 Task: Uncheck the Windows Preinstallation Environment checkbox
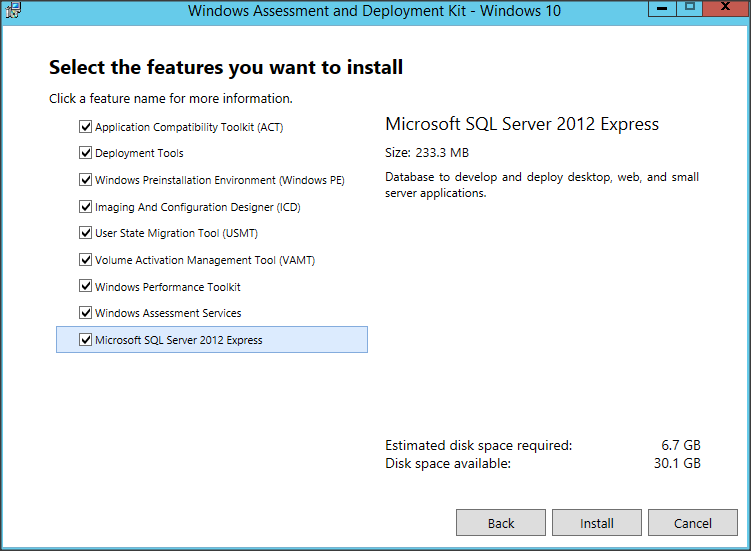pos(85,180)
